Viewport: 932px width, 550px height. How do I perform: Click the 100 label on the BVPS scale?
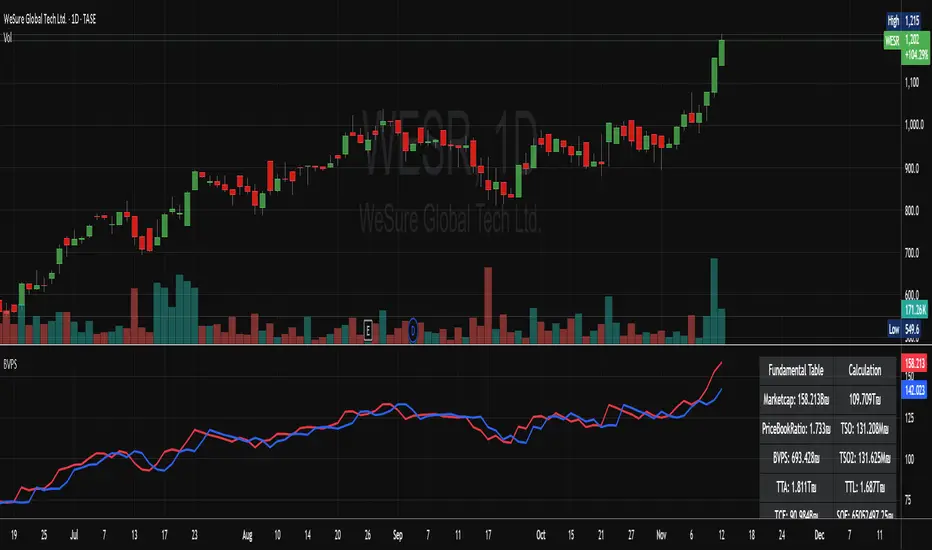tap(909, 459)
